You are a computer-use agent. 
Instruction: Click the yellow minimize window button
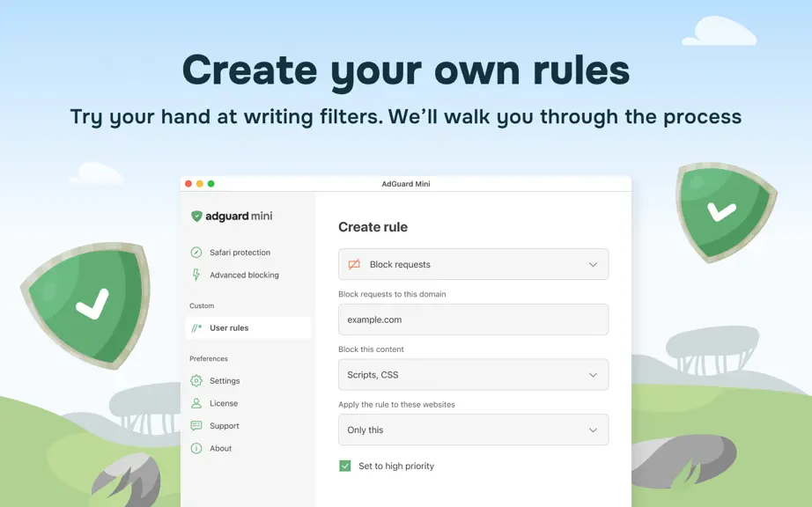pyautogui.click(x=199, y=184)
